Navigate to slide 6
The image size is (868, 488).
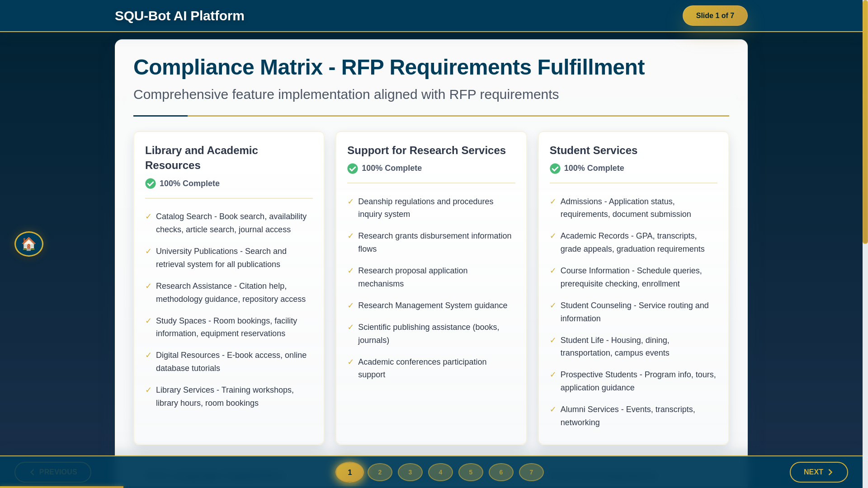[x=501, y=472]
